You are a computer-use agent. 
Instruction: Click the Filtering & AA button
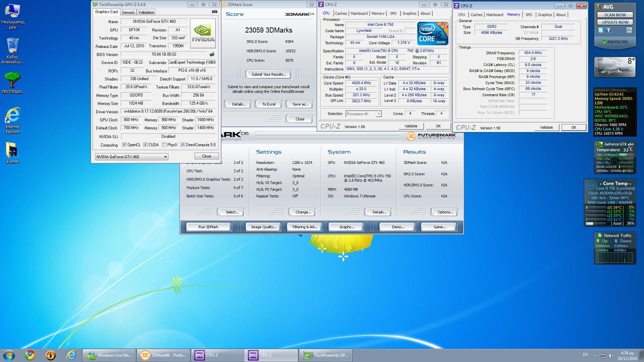[305, 227]
